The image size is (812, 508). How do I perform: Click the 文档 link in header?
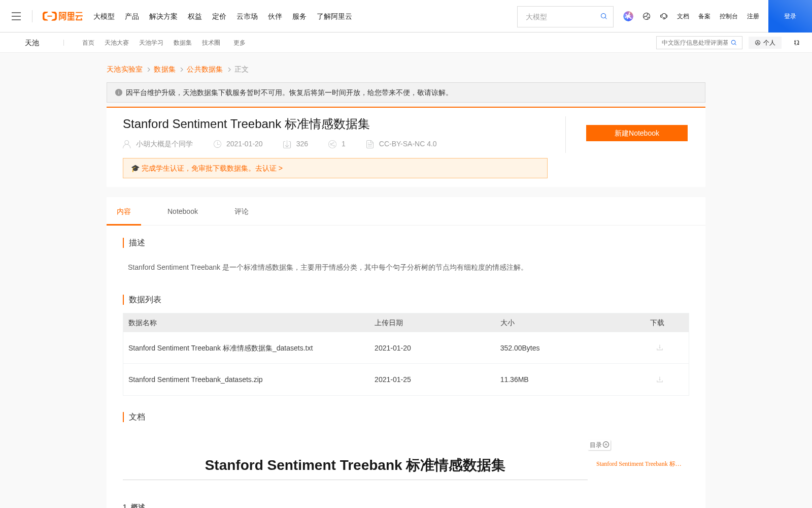(683, 16)
